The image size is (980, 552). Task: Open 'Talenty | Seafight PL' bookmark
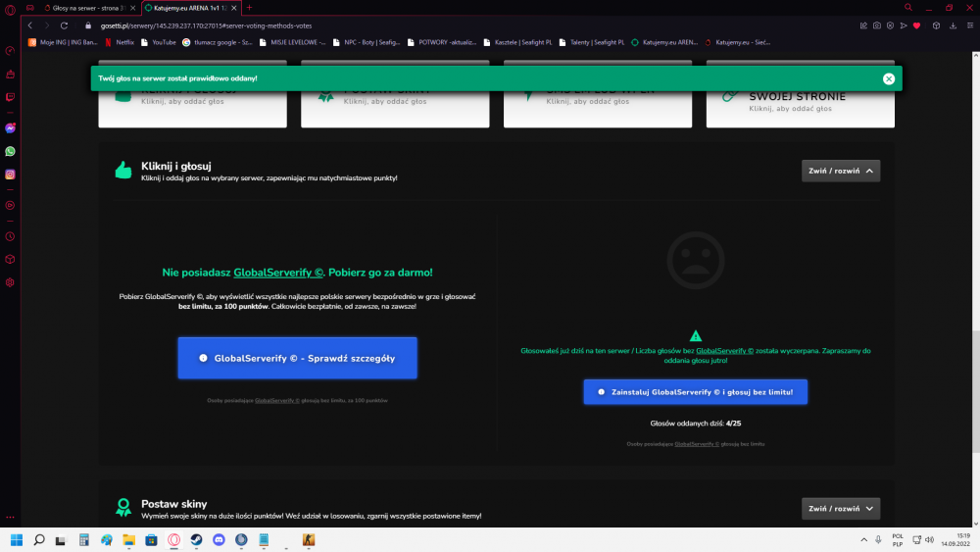click(591, 42)
